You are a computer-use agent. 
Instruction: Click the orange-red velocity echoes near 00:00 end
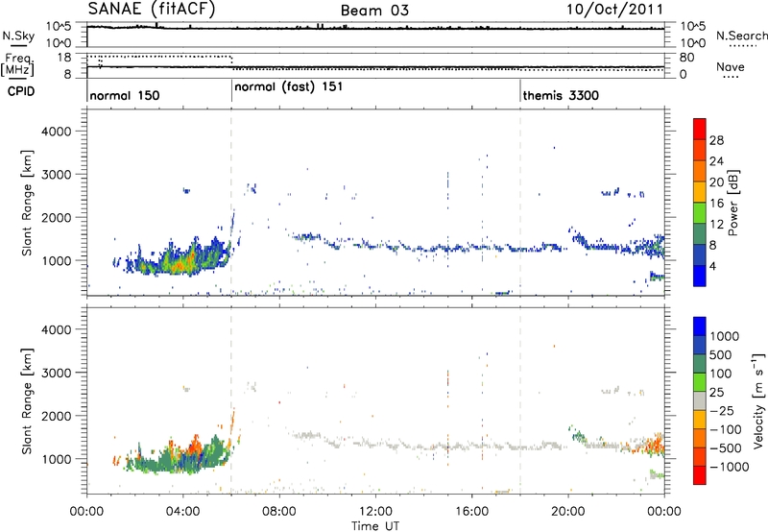pos(653,445)
